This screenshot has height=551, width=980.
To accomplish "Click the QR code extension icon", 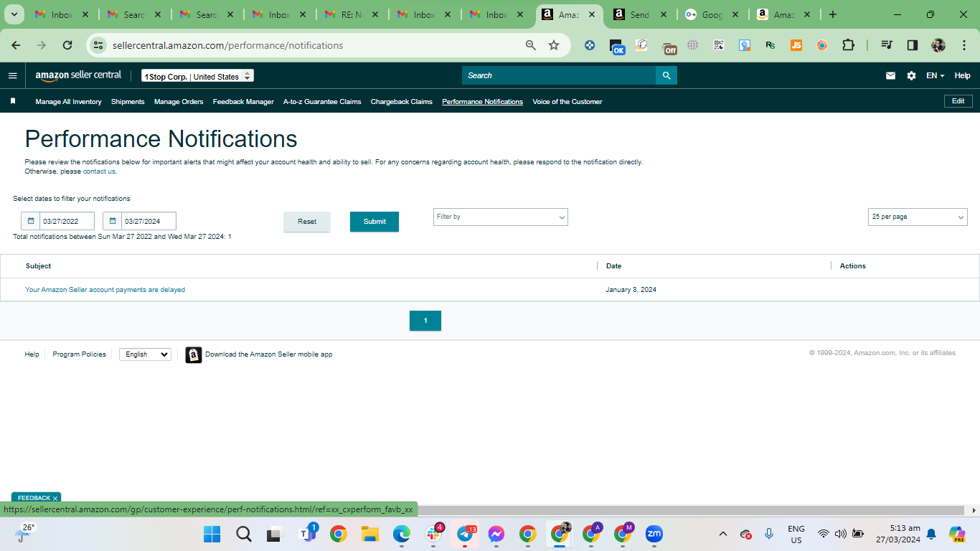I will (x=719, y=45).
